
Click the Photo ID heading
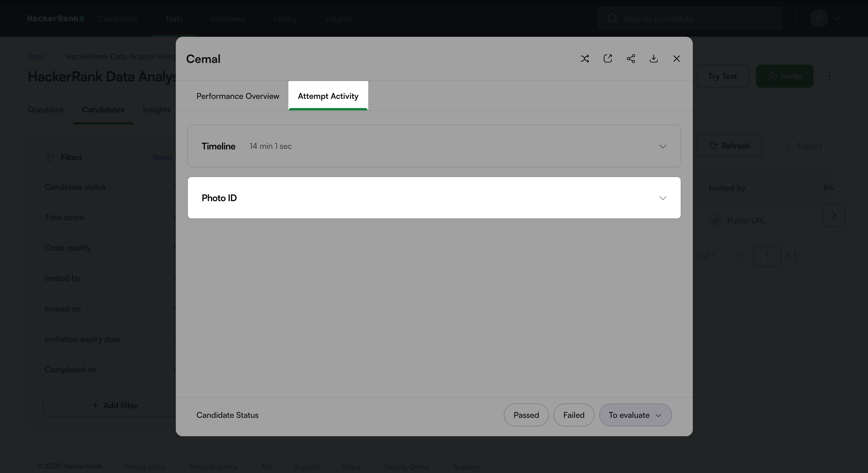pyautogui.click(x=219, y=198)
